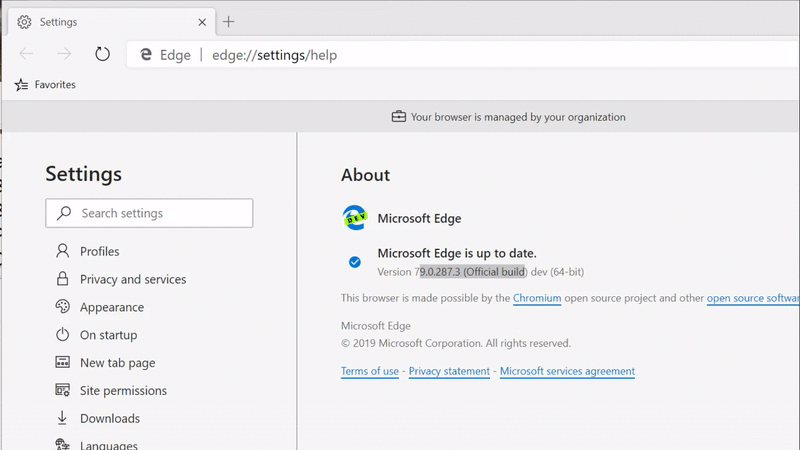Click the Refresh page icon
The image size is (800, 450).
102,55
